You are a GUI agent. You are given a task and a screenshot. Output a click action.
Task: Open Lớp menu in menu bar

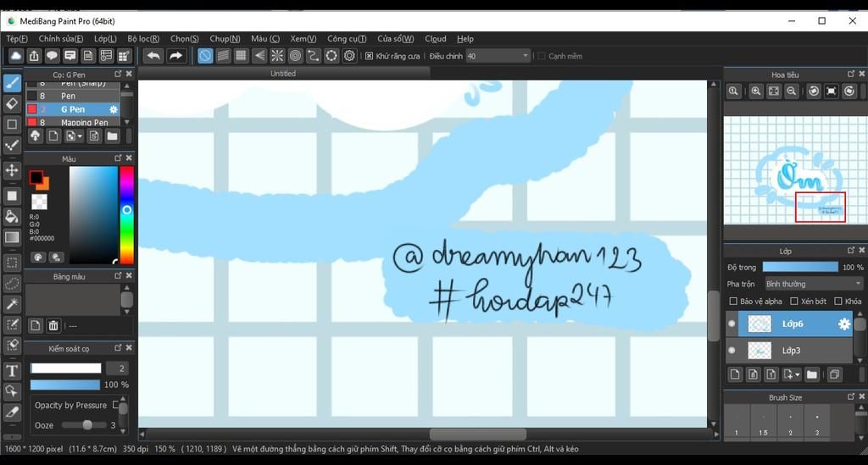tap(105, 39)
